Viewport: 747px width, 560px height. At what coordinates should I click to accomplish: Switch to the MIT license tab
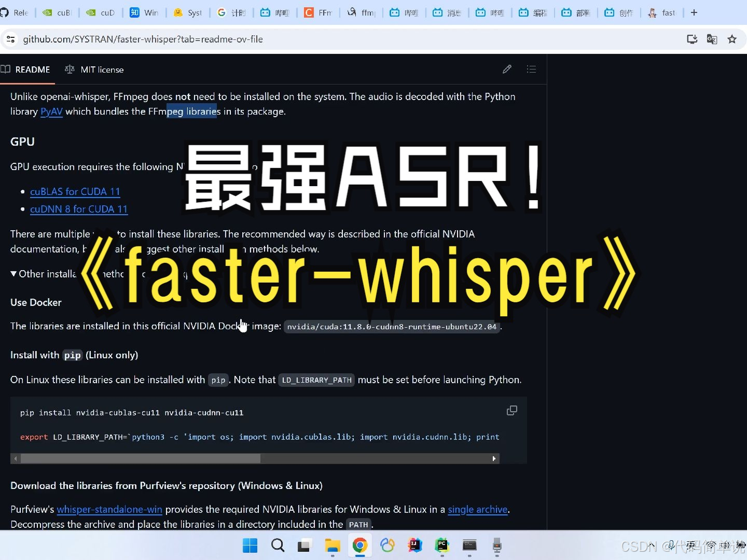point(103,69)
